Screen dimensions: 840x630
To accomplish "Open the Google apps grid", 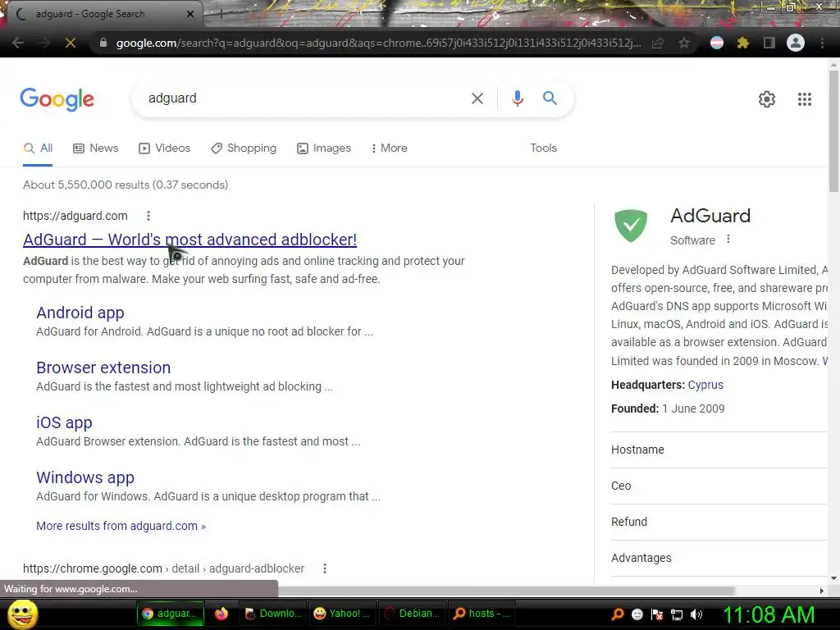I will tap(805, 99).
